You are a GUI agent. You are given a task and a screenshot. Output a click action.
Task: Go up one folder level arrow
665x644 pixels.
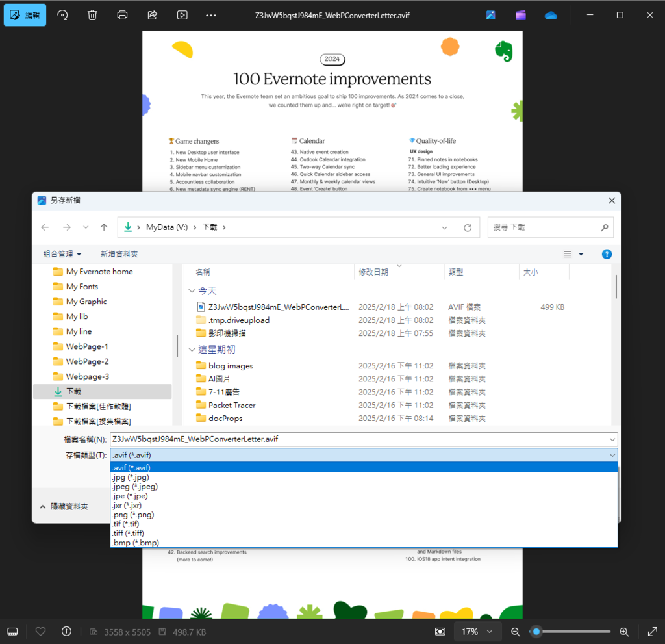pyautogui.click(x=104, y=227)
